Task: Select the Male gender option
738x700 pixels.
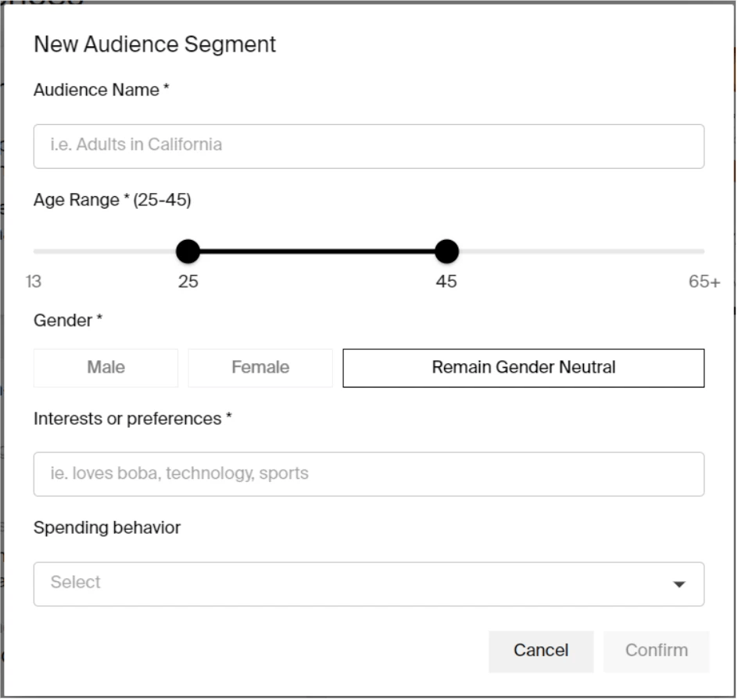Action: click(105, 367)
